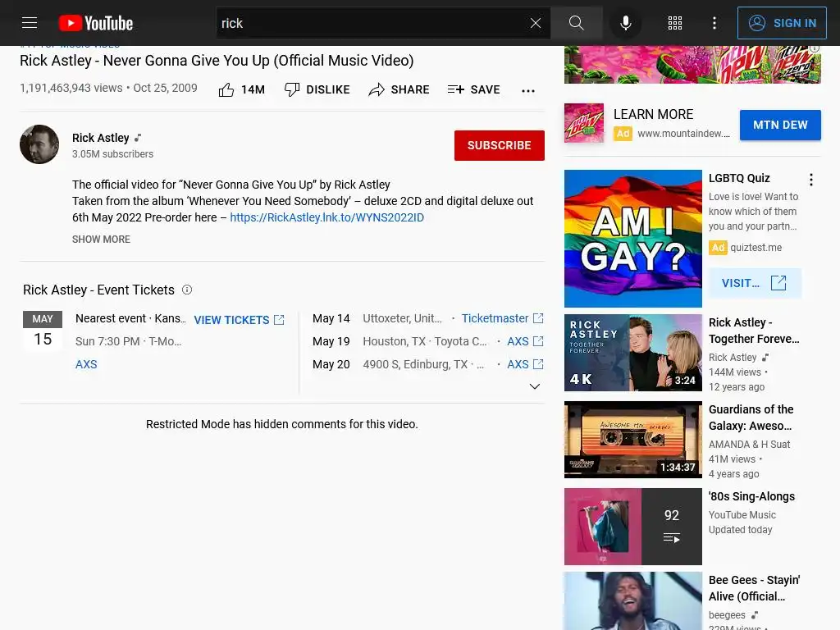Image resolution: width=840 pixels, height=630 pixels.
Task: Play Guardians of the Galaxy mix thumbnail
Action: coord(632,440)
